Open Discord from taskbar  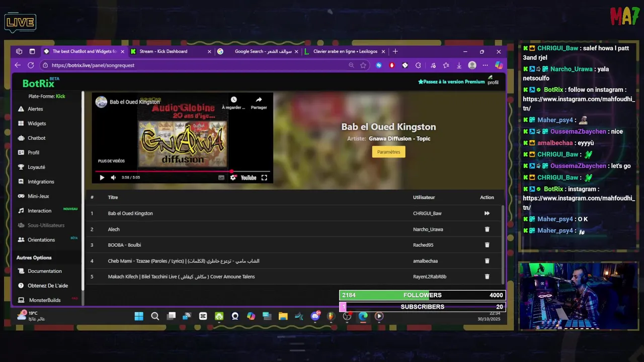[315, 316]
